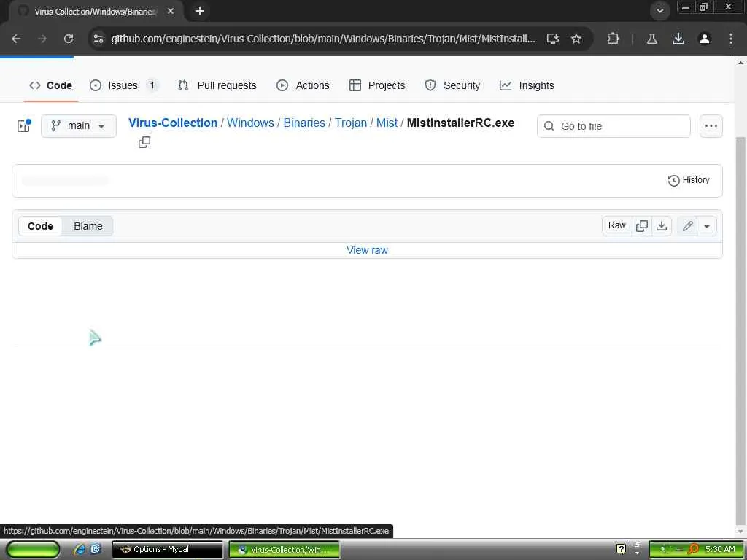Click the 5:30 AM clock

(720, 549)
